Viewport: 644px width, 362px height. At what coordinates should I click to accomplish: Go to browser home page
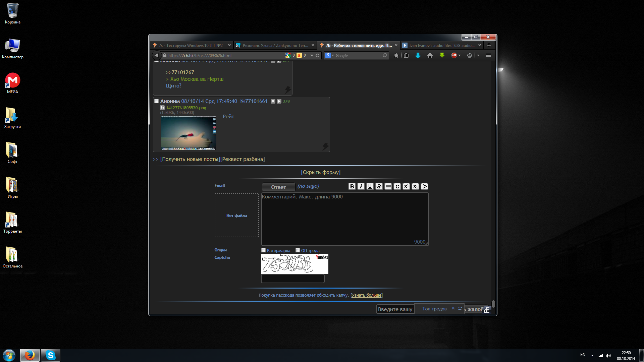coord(430,55)
